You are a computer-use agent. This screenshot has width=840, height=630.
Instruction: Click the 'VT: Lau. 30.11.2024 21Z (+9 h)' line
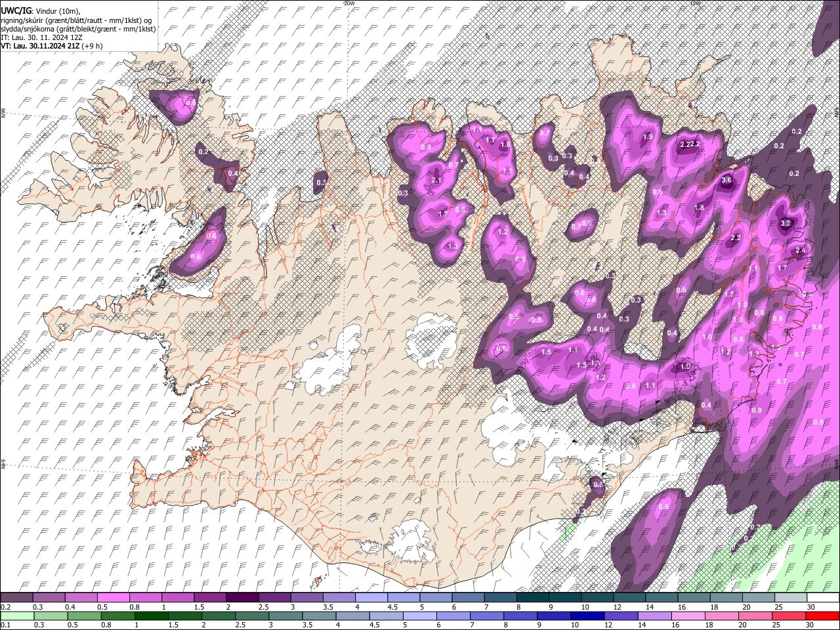tap(52, 46)
